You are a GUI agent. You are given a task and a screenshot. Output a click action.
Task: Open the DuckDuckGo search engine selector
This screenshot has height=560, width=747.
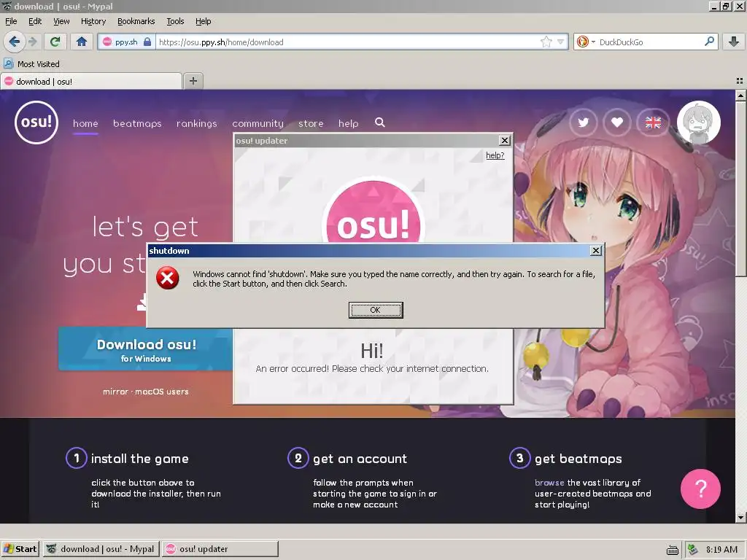click(x=586, y=42)
